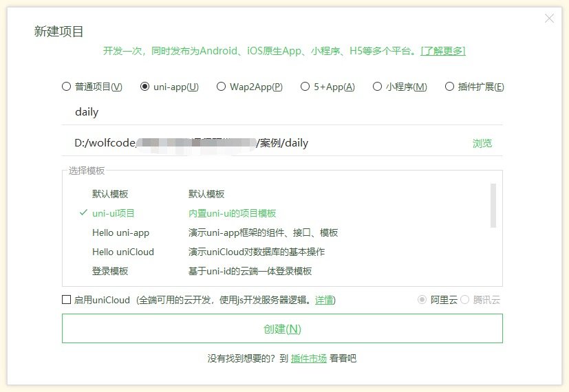
Task: Select the 默认模板 template row
Action: tap(110, 194)
